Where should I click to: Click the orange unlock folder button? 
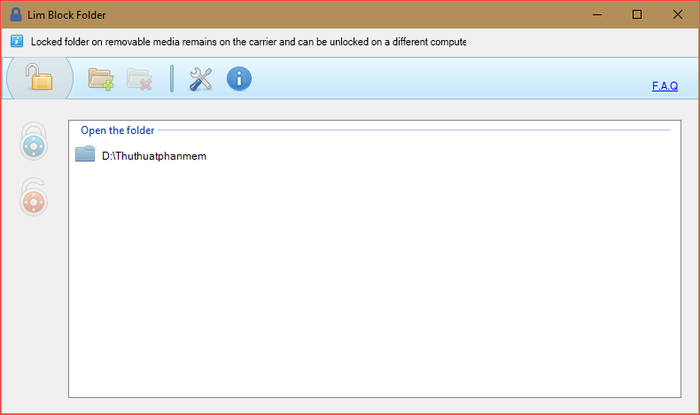(x=33, y=197)
